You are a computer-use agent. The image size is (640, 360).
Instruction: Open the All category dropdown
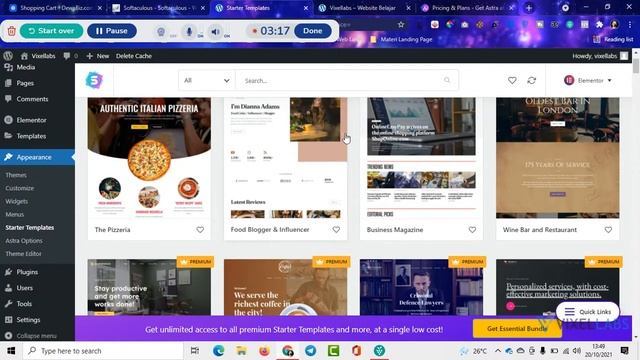pos(207,80)
